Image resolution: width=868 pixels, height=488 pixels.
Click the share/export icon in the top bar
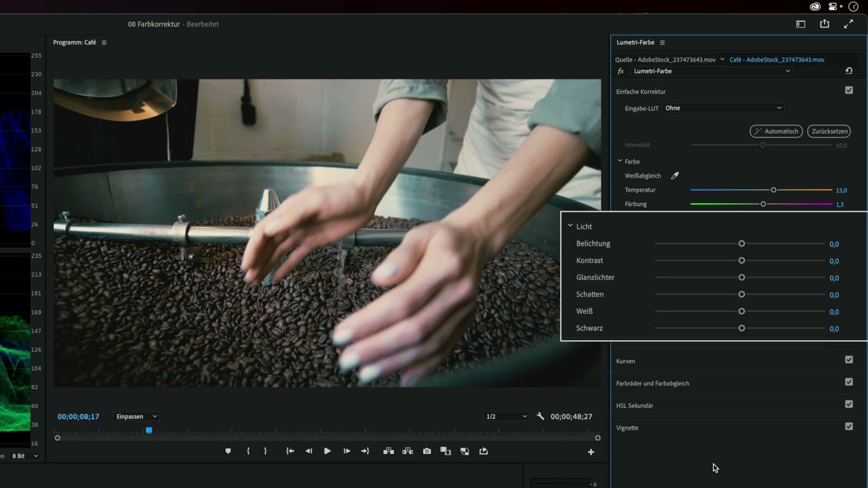825,24
